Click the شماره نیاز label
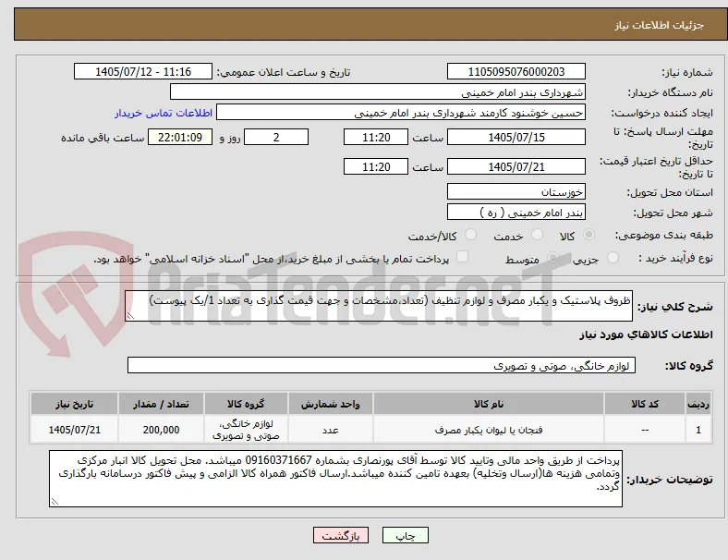The width and height of the screenshot is (728, 560). [686, 72]
